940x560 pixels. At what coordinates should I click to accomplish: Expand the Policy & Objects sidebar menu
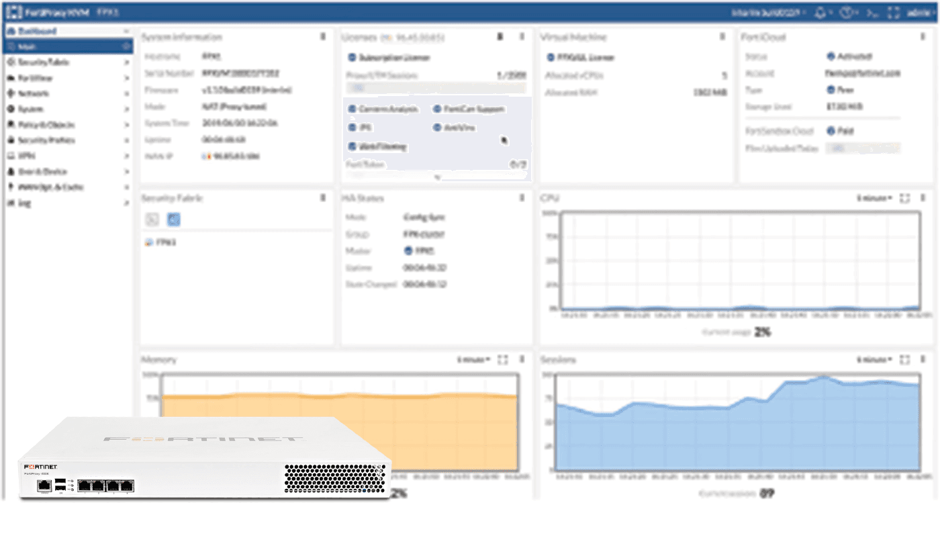pyautogui.click(x=68, y=125)
